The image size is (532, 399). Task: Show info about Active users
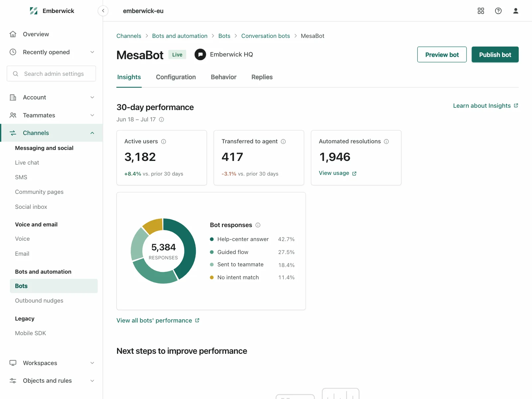click(164, 142)
